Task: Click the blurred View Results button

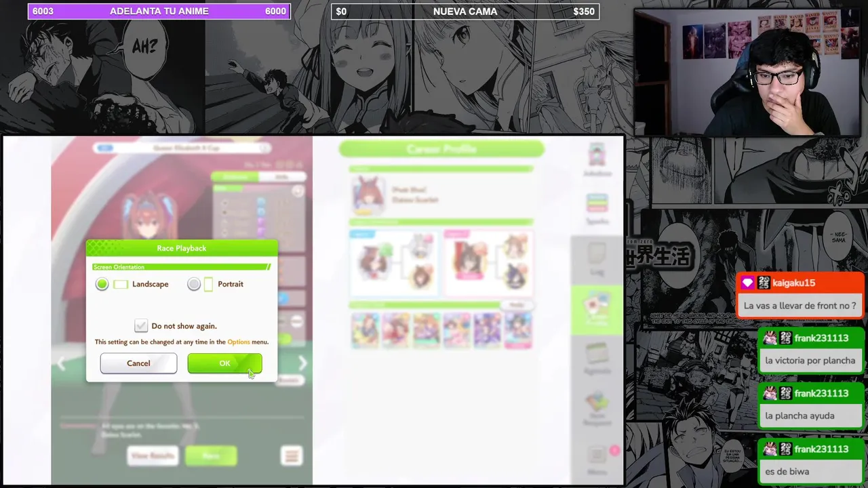Action: pos(153,455)
